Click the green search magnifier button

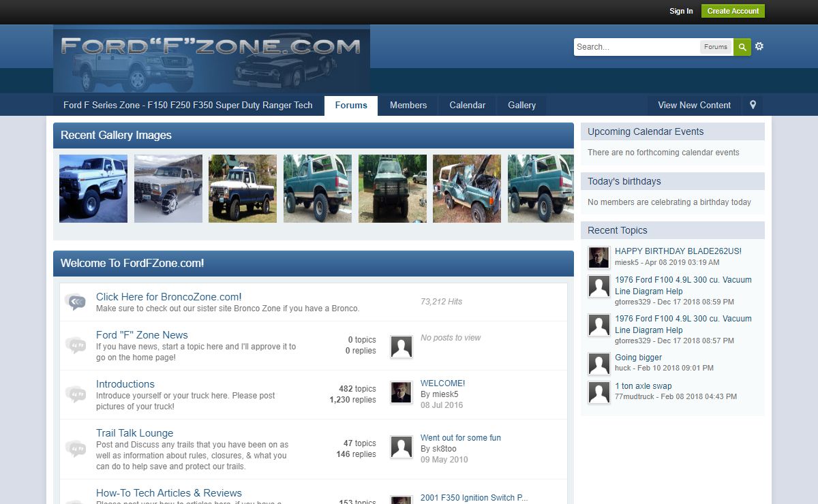point(742,47)
